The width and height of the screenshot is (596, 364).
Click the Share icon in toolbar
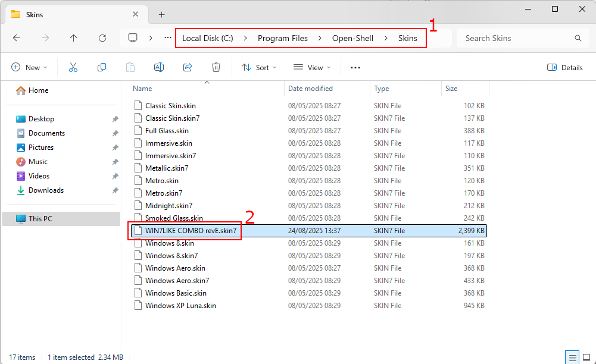[x=188, y=68]
